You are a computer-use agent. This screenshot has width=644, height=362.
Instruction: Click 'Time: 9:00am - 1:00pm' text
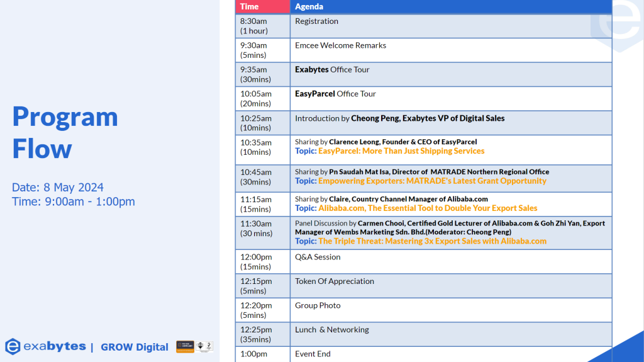[73, 201]
